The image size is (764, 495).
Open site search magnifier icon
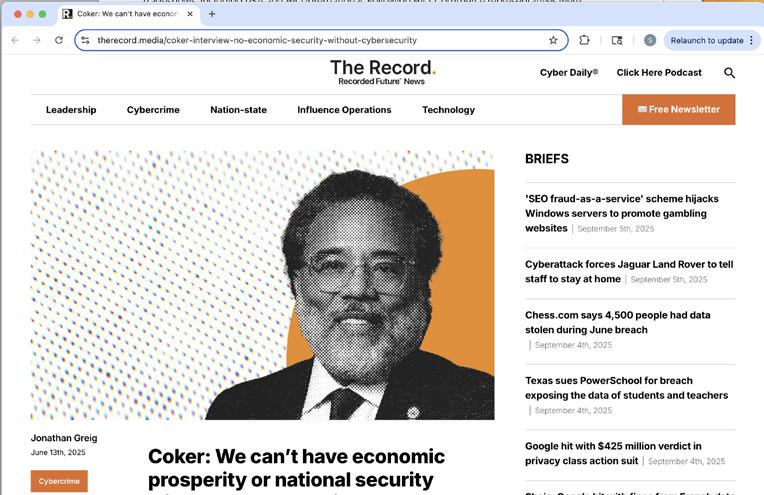pos(729,73)
